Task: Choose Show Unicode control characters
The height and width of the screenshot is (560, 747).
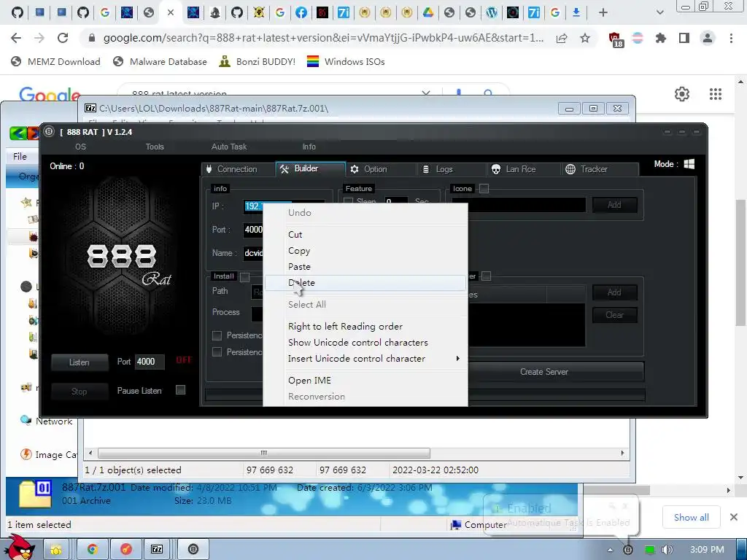Action: coord(365,343)
